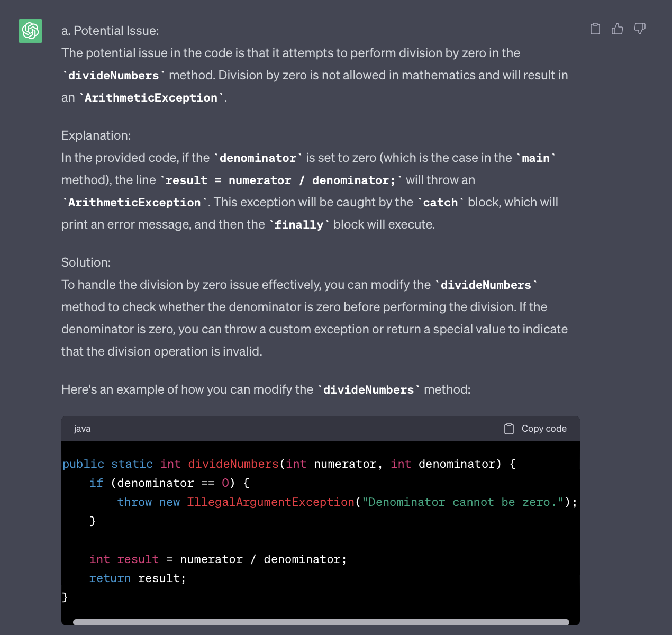Click the 'return result;' code line

pyautogui.click(x=138, y=578)
